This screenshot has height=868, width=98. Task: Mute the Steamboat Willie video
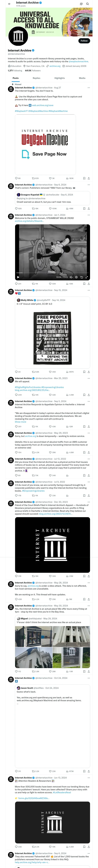(x=71, y=277)
